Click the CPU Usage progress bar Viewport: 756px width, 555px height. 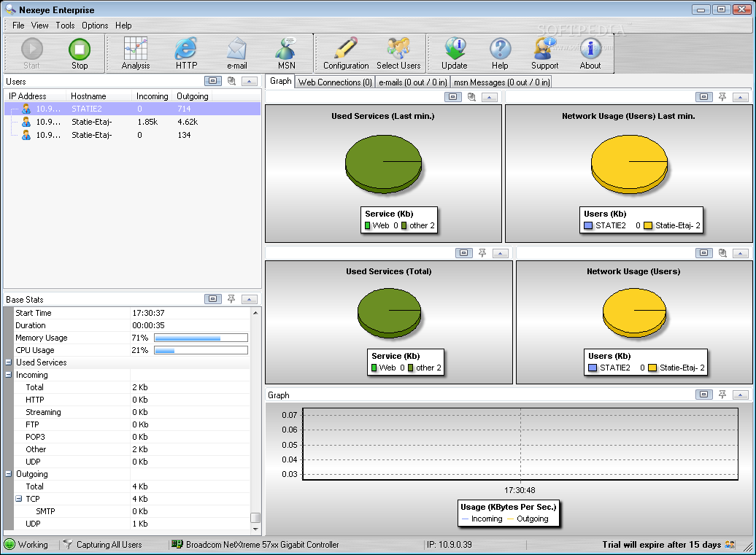tap(201, 350)
